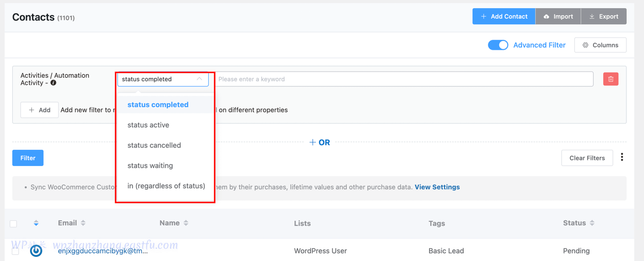Open the Columns settings button
The width and height of the screenshot is (644, 261).
pyautogui.click(x=600, y=45)
